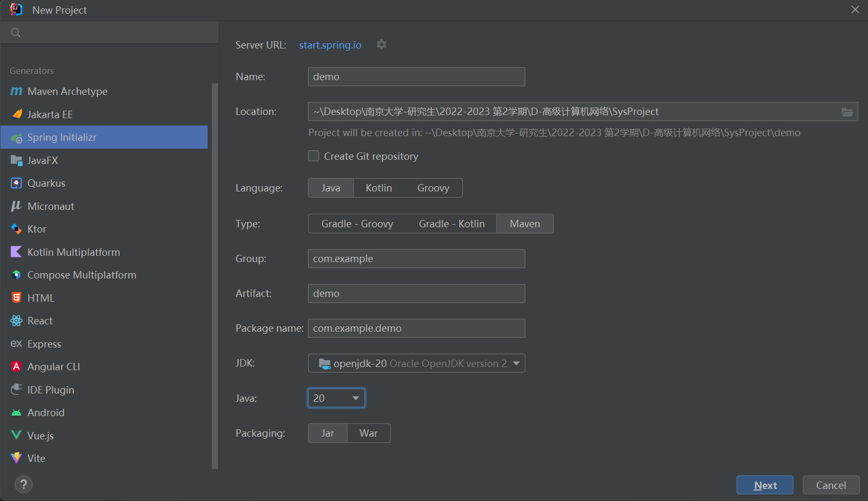This screenshot has width=868, height=501.
Task: Click the Cancel button
Action: point(831,485)
